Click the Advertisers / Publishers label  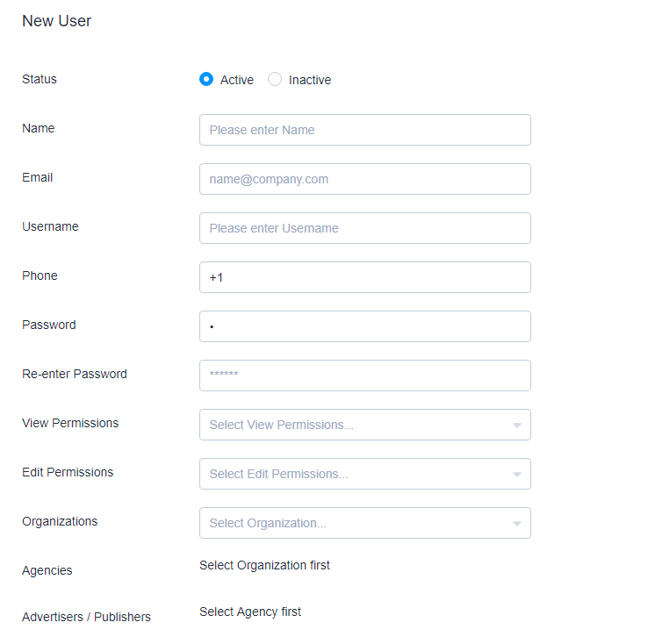click(86, 617)
